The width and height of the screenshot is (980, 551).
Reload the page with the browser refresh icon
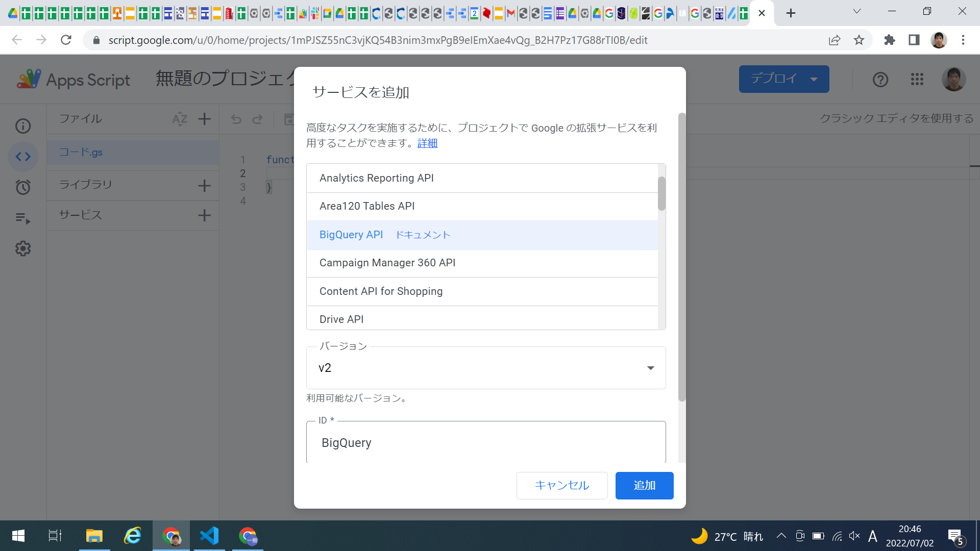(66, 40)
